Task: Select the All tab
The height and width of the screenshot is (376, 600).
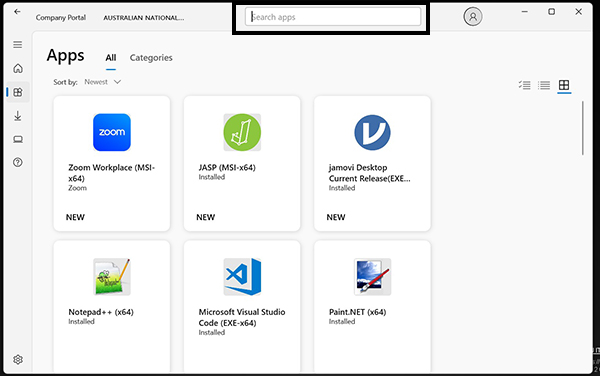Action: click(111, 58)
